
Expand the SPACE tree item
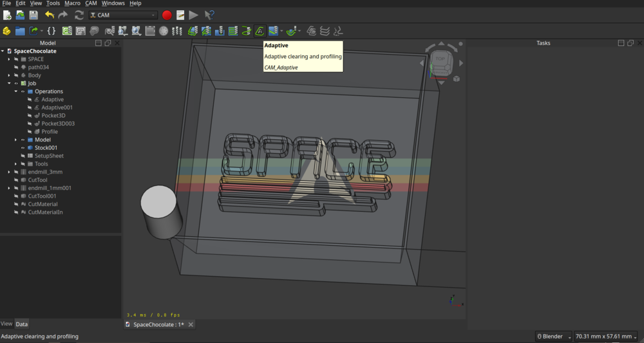coord(9,59)
